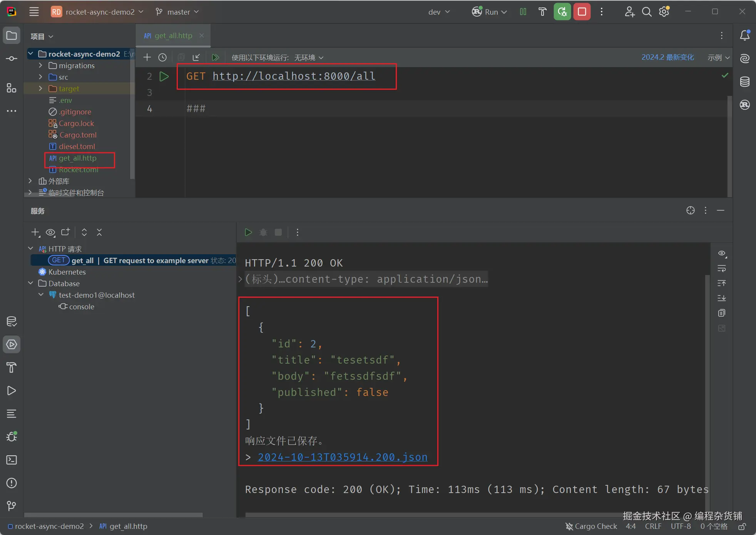Collapse all nodes in the Services tree
This screenshot has width=756, height=535.
(x=99, y=232)
